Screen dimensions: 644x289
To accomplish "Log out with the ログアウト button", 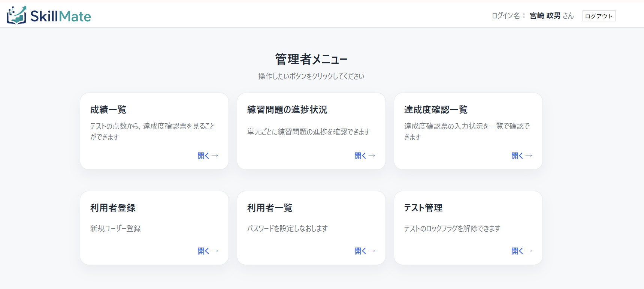I will tap(599, 16).
